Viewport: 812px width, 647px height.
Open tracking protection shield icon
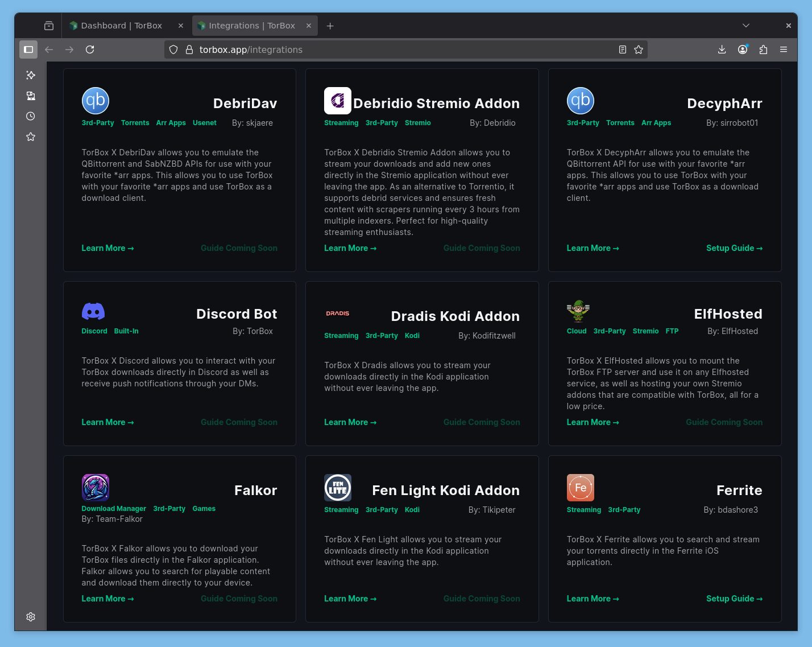(x=174, y=50)
